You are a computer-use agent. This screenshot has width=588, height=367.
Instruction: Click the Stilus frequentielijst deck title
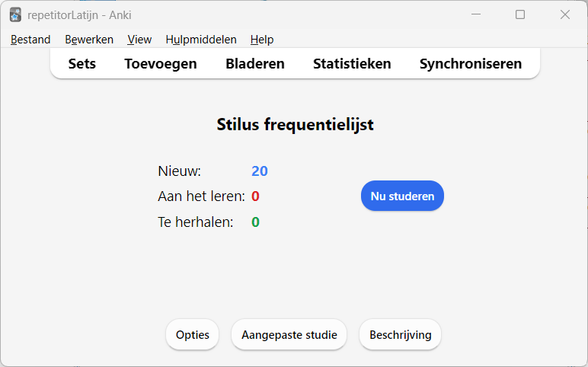click(295, 124)
